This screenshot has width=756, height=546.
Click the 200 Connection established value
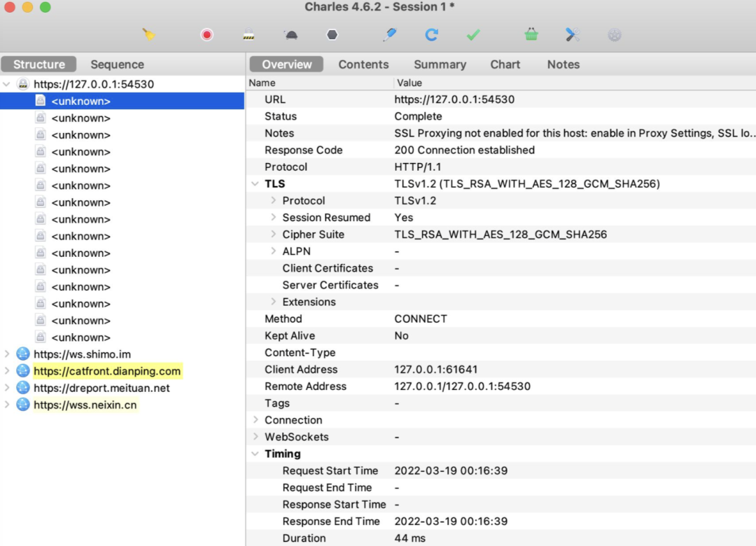tap(464, 150)
